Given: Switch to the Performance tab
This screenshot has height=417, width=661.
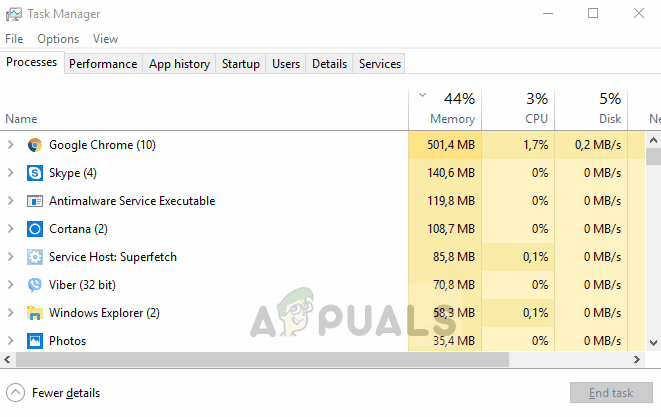Looking at the screenshot, I should point(103,64).
